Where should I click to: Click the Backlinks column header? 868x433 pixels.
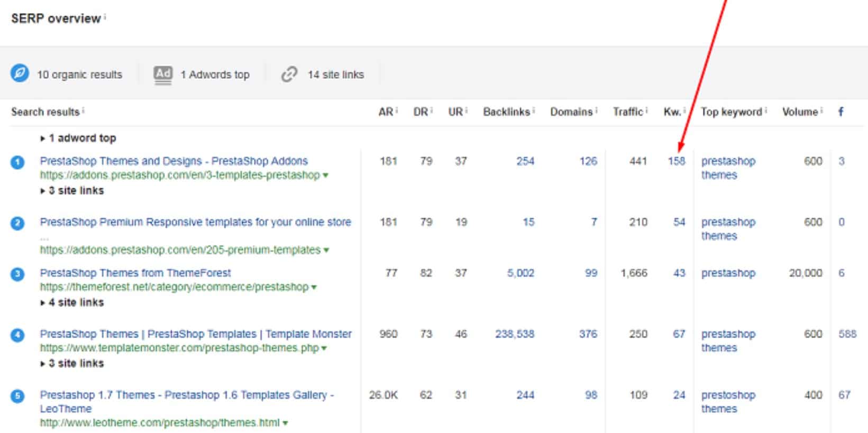(506, 112)
